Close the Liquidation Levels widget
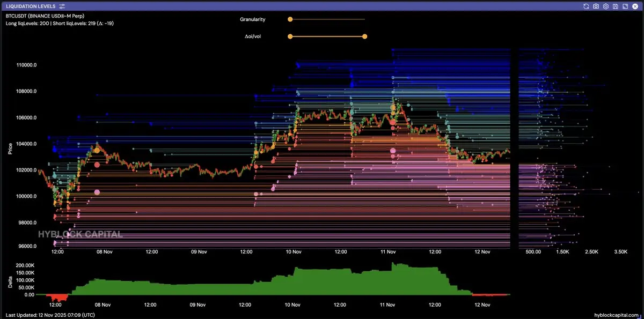644x319 pixels. click(635, 6)
